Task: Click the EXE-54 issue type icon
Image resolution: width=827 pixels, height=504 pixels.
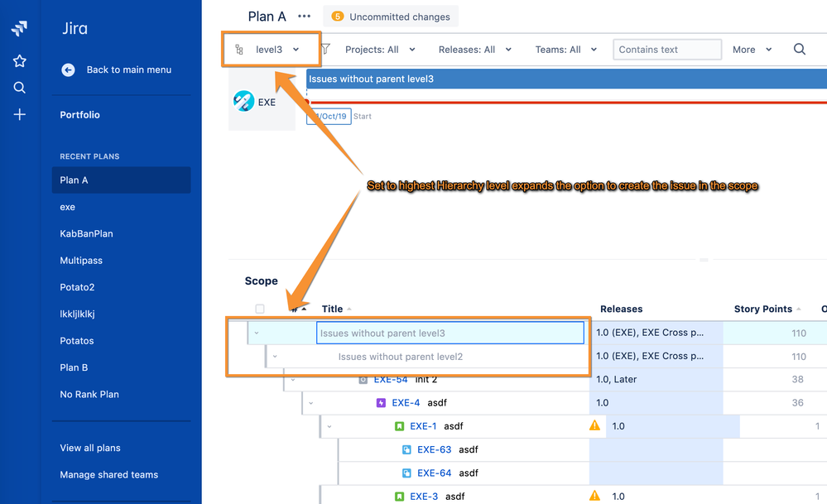Action: [x=363, y=380]
